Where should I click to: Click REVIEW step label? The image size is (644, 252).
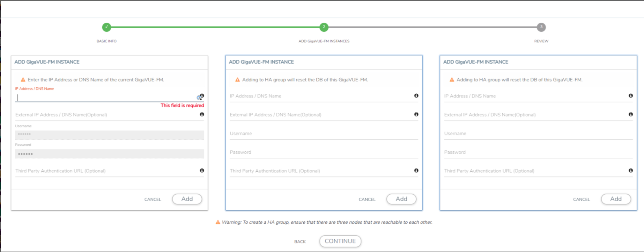(541, 41)
